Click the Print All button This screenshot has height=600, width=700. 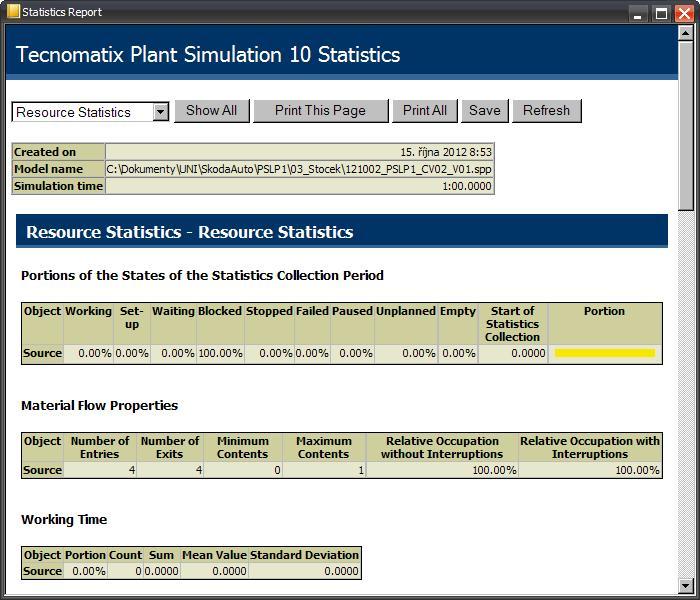pyautogui.click(x=425, y=111)
